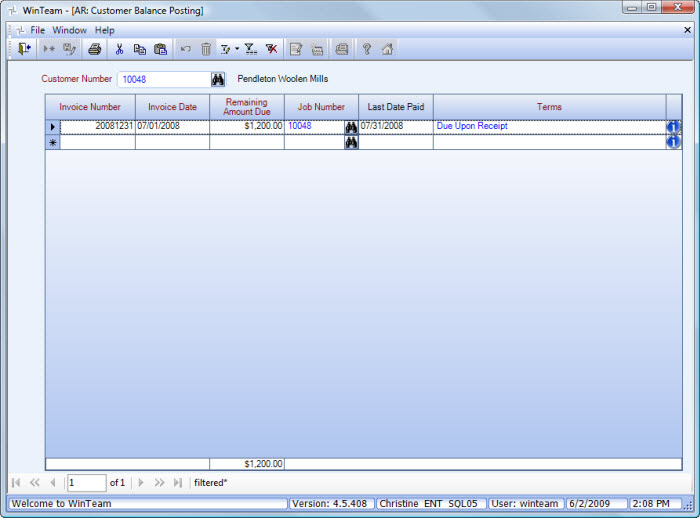The image size is (700, 518).
Task: Click the remove filter red X icon
Action: (271, 49)
